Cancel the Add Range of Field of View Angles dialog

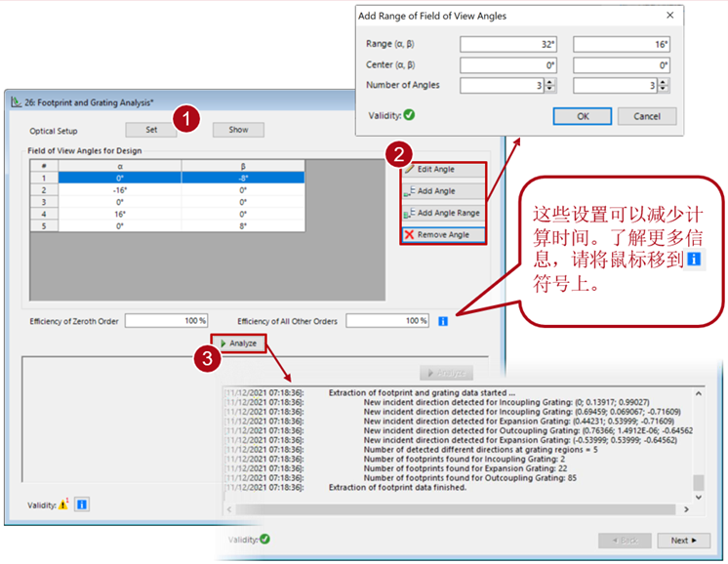click(647, 116)
